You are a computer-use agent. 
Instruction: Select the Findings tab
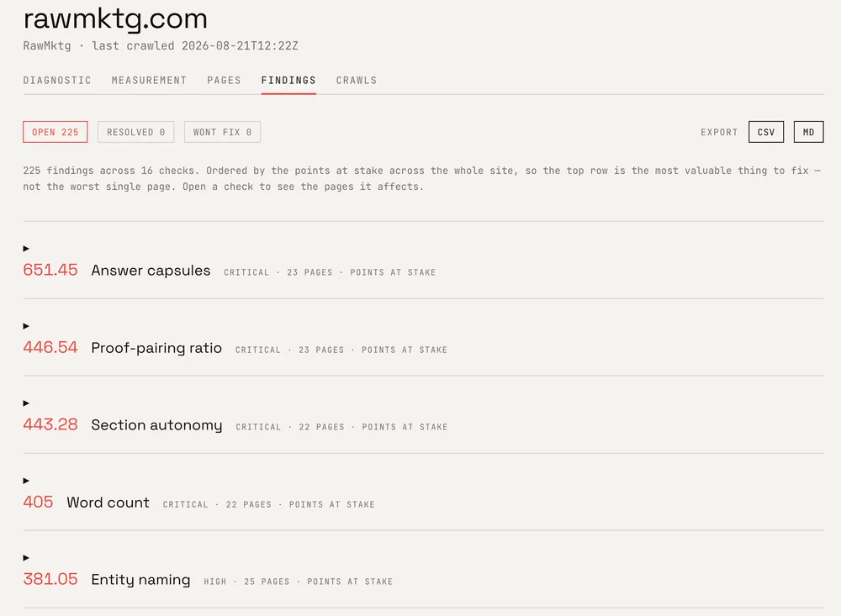click(288, 81)
